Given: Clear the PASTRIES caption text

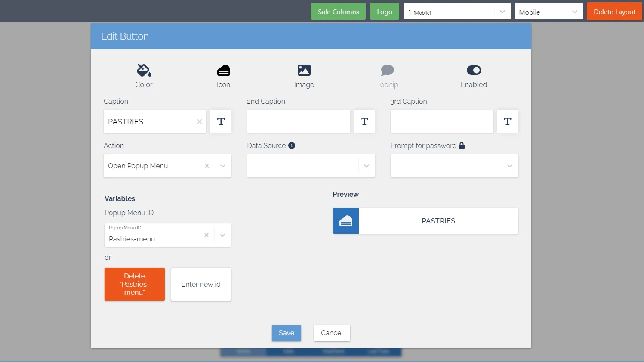Looking at the screenshot, I should [199, 121].
